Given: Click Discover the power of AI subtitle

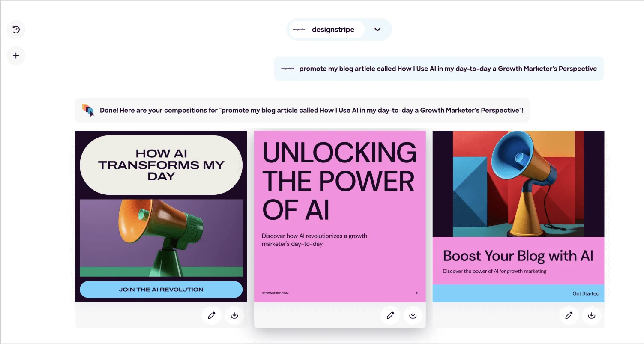Looking at the screenshot, I should click(x=494, y=271).
